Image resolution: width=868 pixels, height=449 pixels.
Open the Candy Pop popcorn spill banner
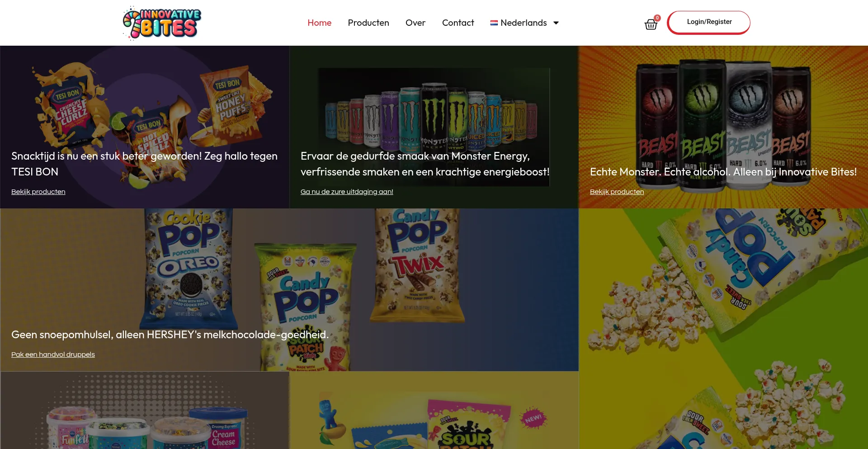point(723,329)
